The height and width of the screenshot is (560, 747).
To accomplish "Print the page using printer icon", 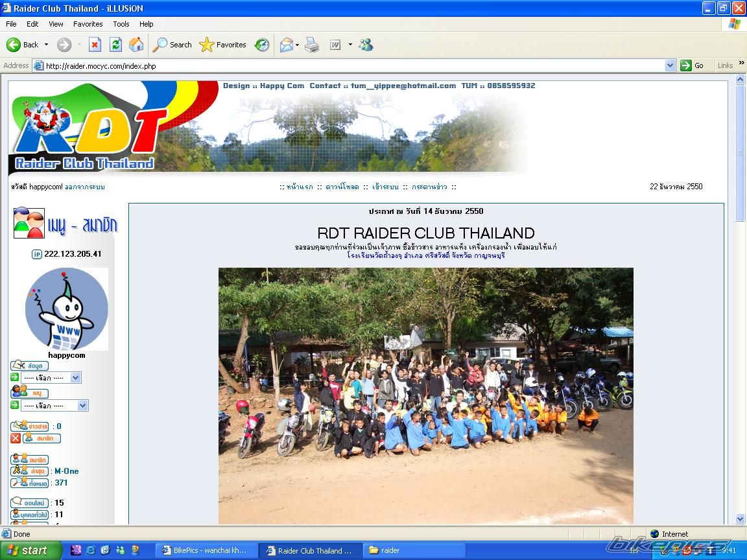I will pos(312,45).
